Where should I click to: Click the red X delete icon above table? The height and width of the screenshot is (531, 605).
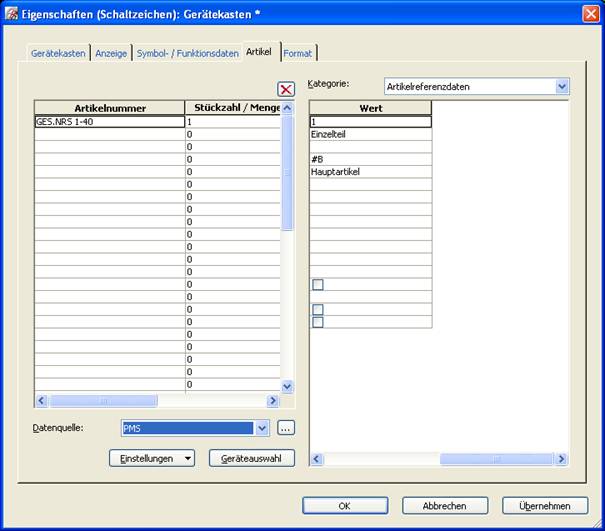click(x=286, y=89)
